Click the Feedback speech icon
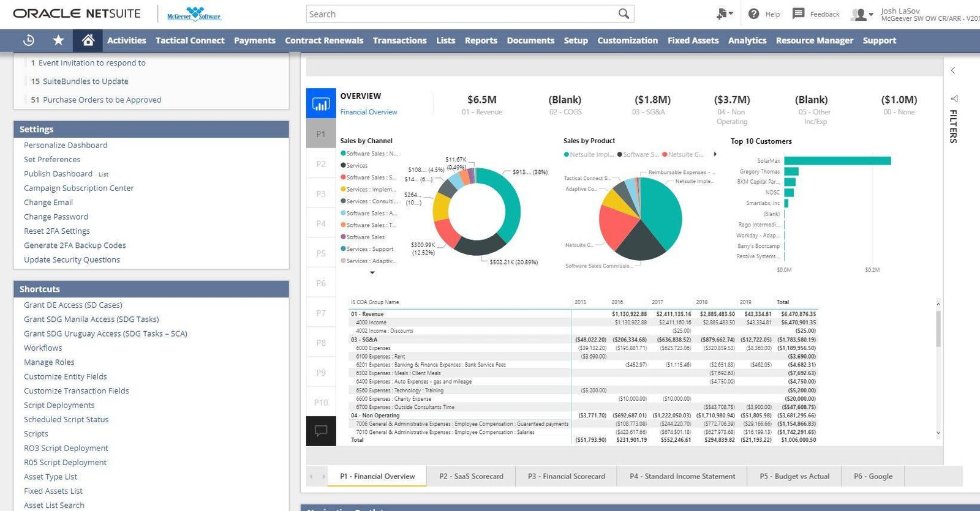Image resolution: width=980 pixels, height=511 pixels. (x=798, y=13)
